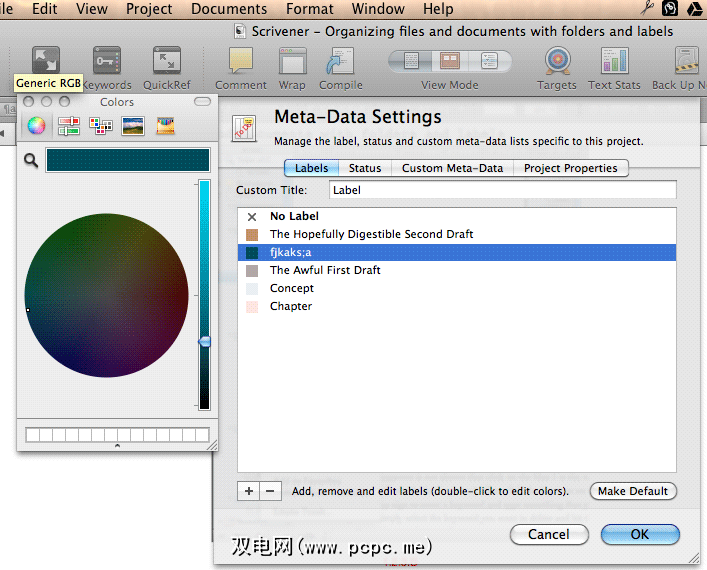Screen dimensions: 707x570
Task: Open Text Stats toolbar icon
Action: click(x=615, y=60)
